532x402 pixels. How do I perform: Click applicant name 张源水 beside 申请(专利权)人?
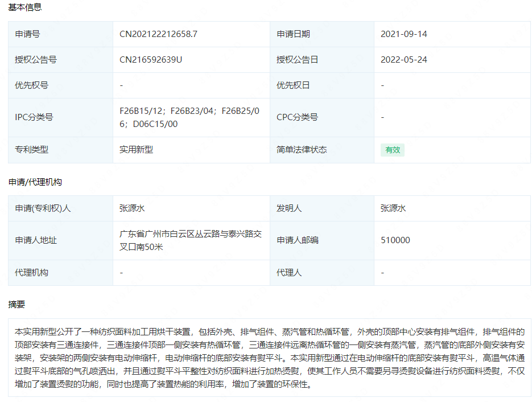pyautogui.click(x=132, y=208)
